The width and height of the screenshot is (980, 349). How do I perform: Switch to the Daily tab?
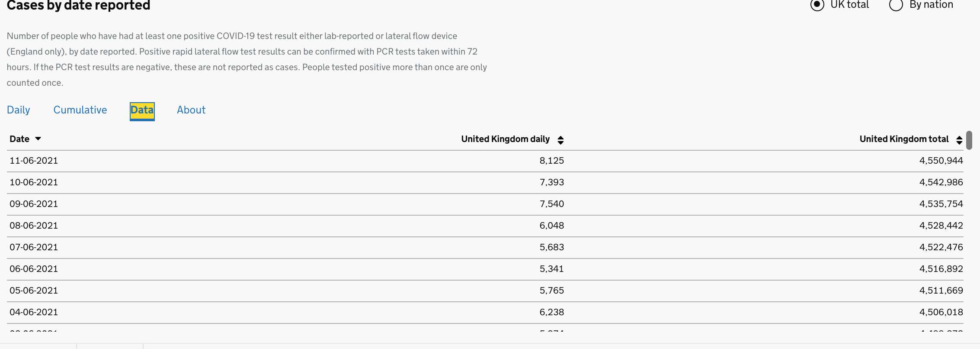pos(19,110)
